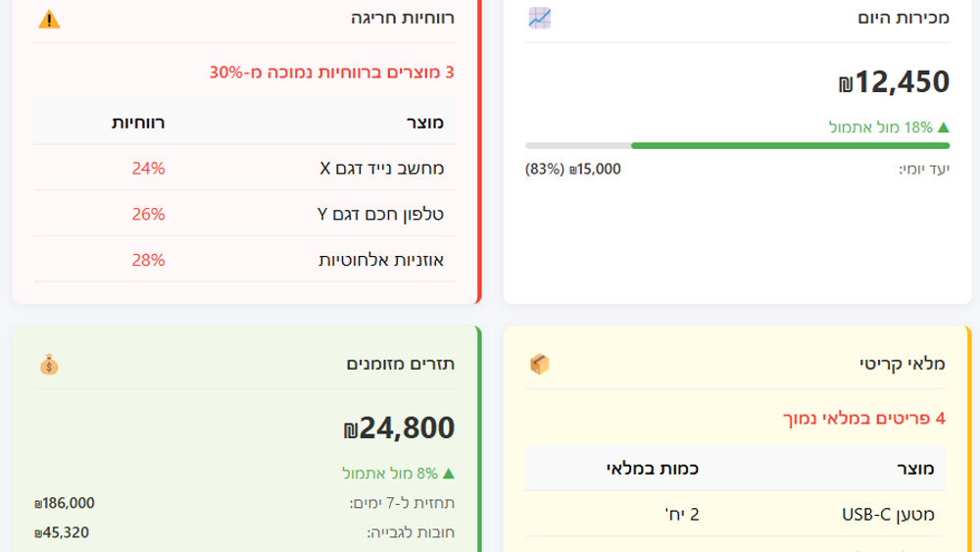980x552 pixels.
Task: Click the 28% profitability value
Action: point(148,260)
